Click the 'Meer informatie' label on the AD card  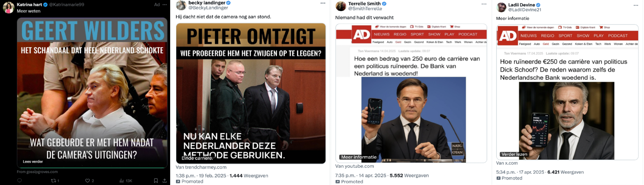[x=359, y=157]
